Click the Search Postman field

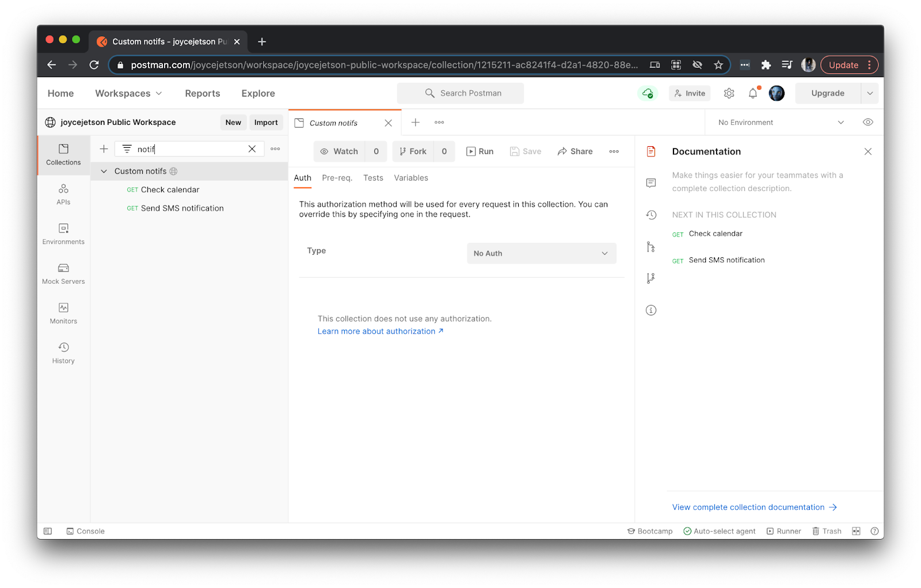pyautogui.click(x=461, y=93)
